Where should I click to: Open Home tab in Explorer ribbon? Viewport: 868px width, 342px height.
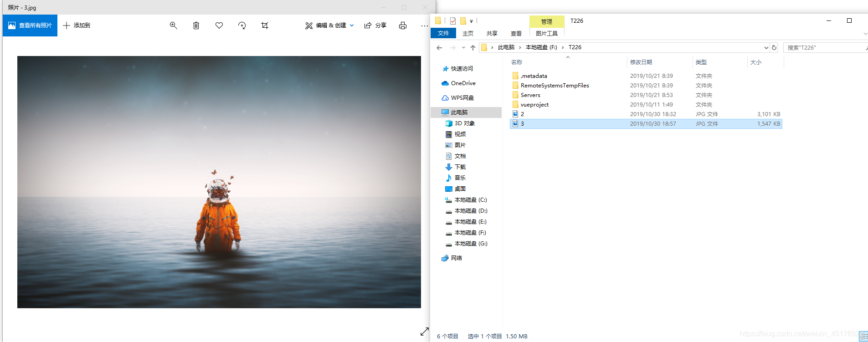pyautogui.click(x=468, y=34)
